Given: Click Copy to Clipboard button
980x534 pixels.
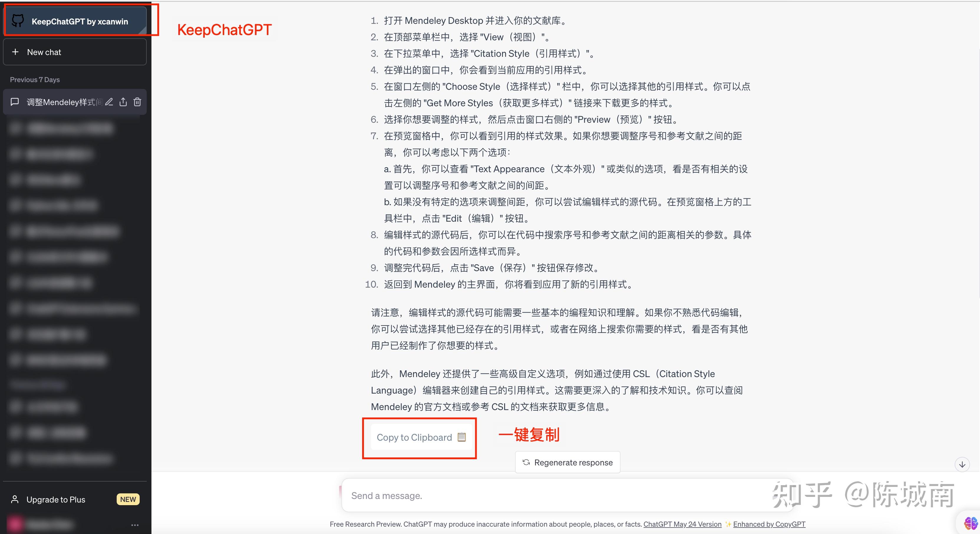Looking at the screenshot, I should pyautogui.click(x=421, y=437).
